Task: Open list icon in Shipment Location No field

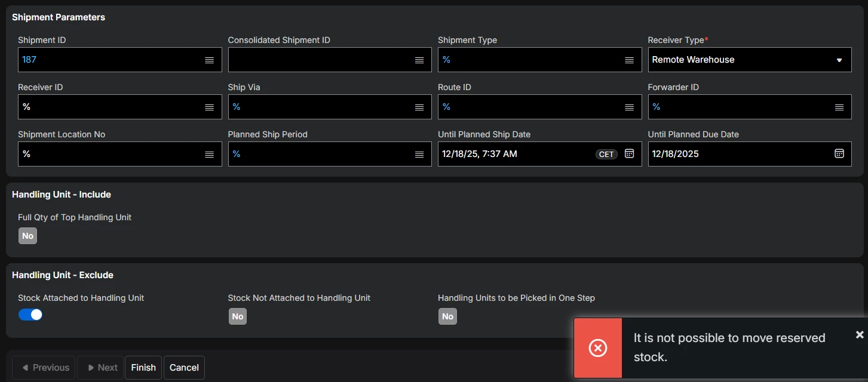Action: tap(209, 155)
